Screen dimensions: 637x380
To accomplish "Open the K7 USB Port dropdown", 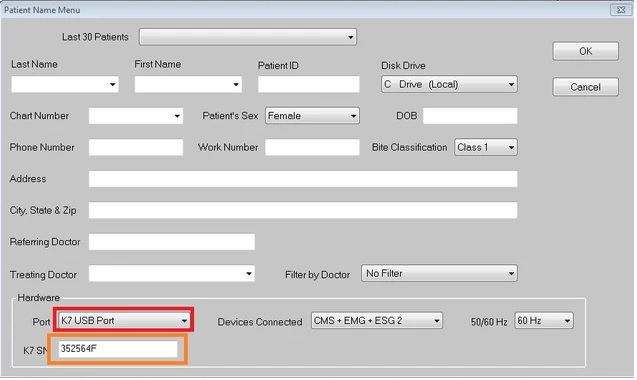I will (124, 321).
